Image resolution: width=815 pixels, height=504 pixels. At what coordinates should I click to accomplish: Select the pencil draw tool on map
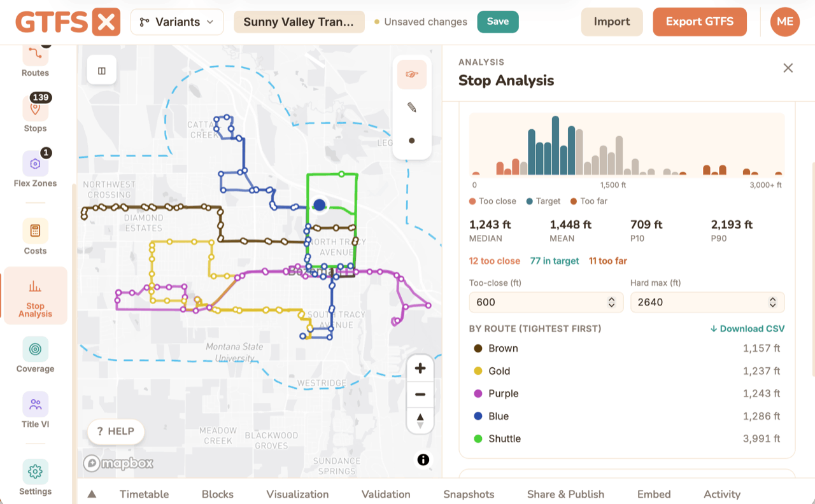(x=412, y=108)
